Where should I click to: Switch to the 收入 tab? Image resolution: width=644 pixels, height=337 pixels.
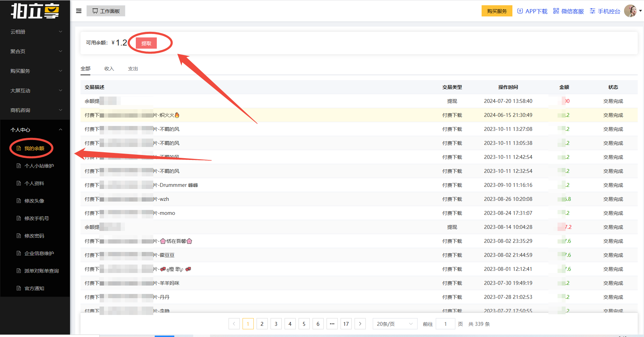[x=109, y=69]
